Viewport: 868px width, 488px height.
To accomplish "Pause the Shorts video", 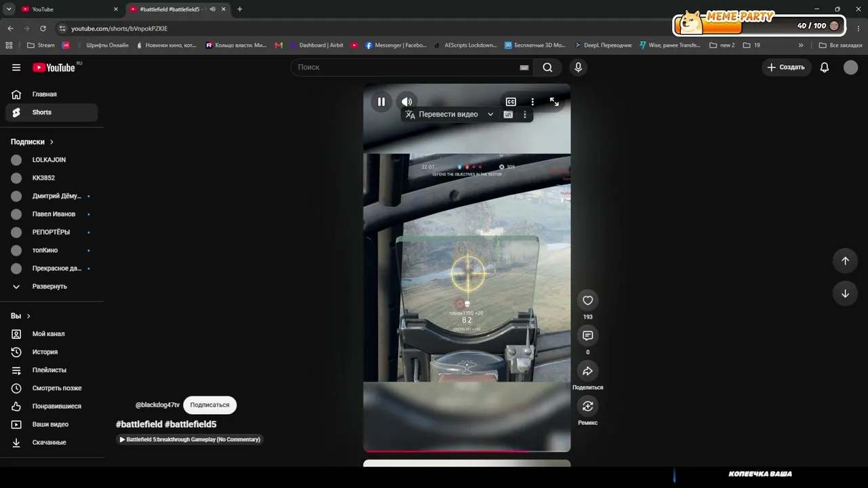I will [381, 102].
